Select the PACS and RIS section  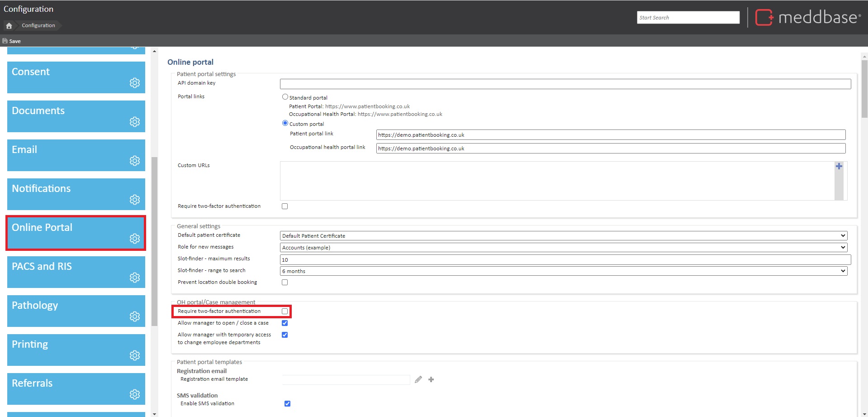click(x=76, y=272)
